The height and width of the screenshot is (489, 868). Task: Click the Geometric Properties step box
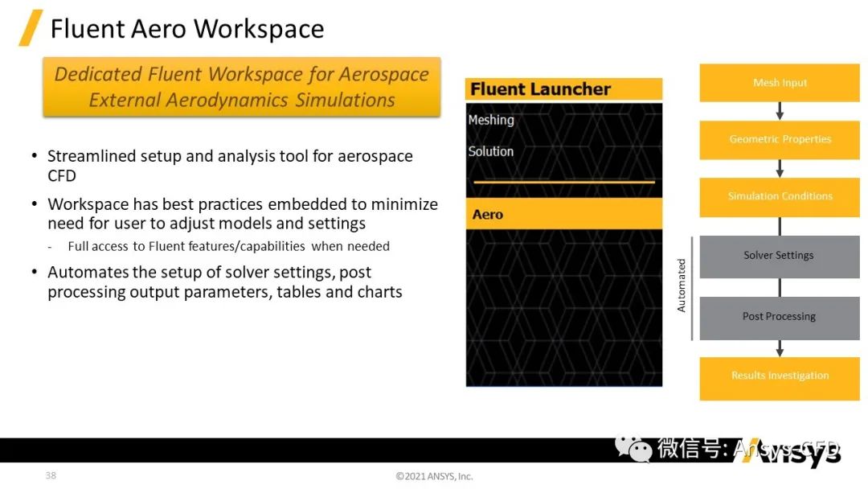pos(780,140)
